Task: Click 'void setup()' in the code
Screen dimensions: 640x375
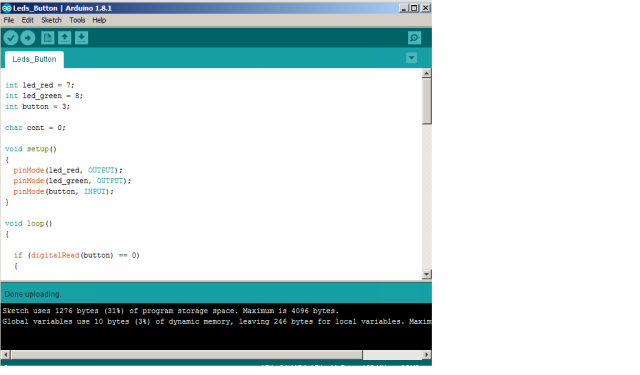Action: click(x=31, y=149)
